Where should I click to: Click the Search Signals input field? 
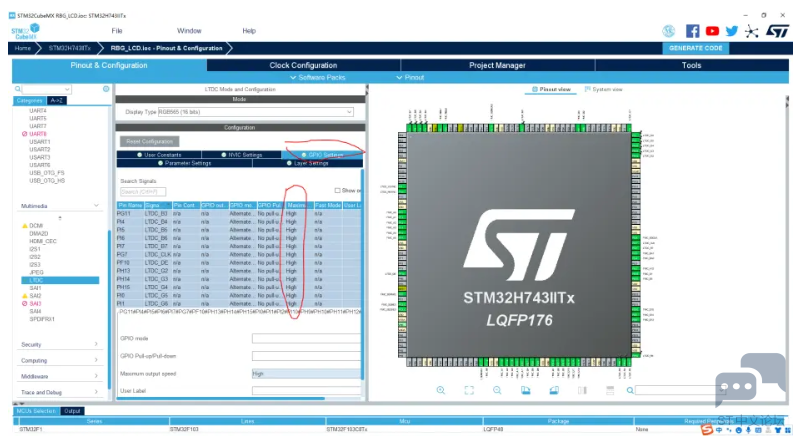click(143, 192)
